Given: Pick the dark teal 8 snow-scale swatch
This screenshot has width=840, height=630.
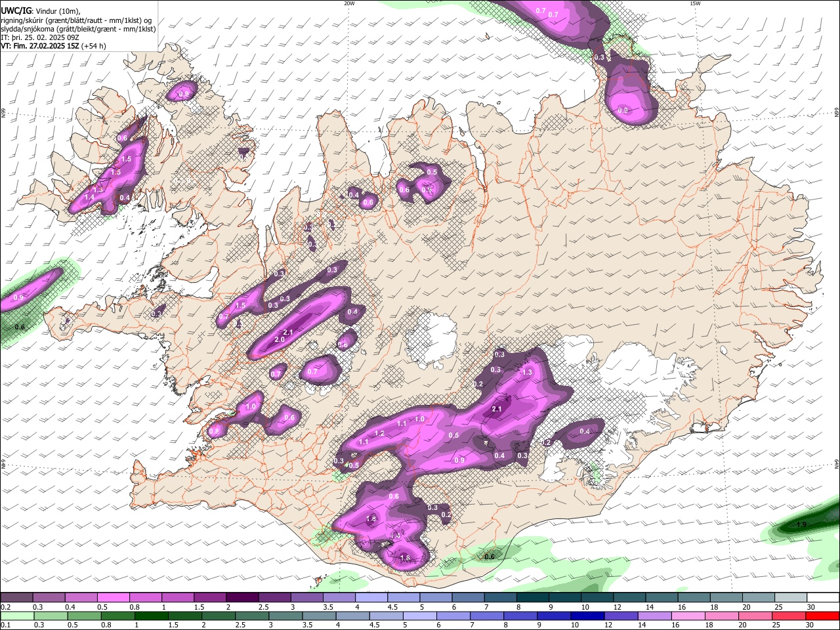Looking at the screenshot, I should click(532, 598).
